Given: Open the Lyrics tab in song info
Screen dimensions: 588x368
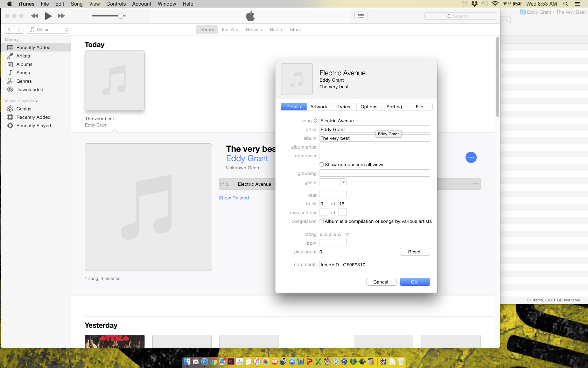Looking at the screenshot, I should [344, 107].
